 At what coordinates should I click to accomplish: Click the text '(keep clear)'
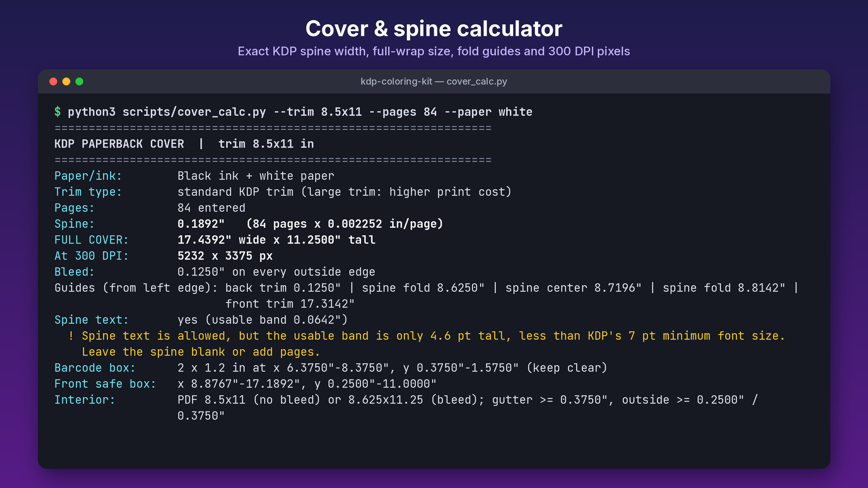coord(567,368)
